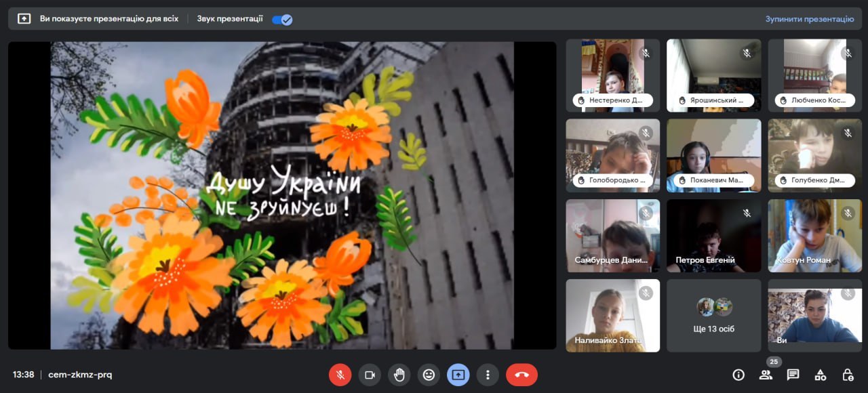Click the meeting code cem-zkmz-prq
The height and width of the screenshot is (393, 868).
coord(80,375)
